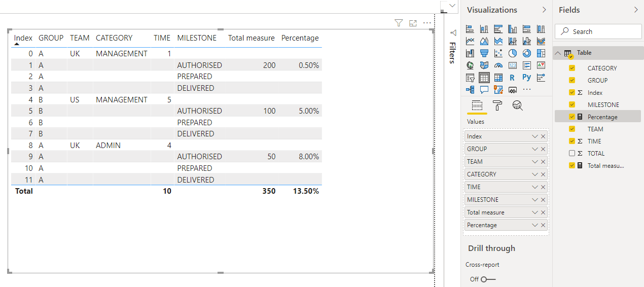This screenshot has height=287, width=644.
Task: Select the Stacked area chart visual
Action: (498, 41)
